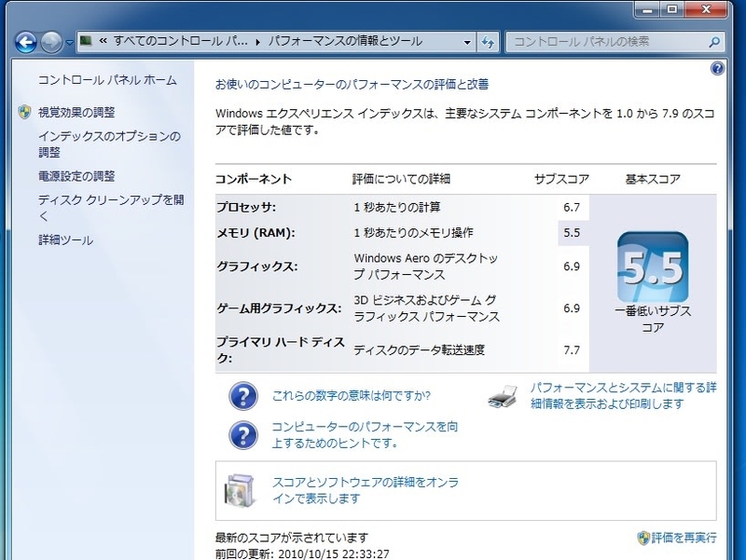Click the software box icon
746x560 pixels.
240,491
